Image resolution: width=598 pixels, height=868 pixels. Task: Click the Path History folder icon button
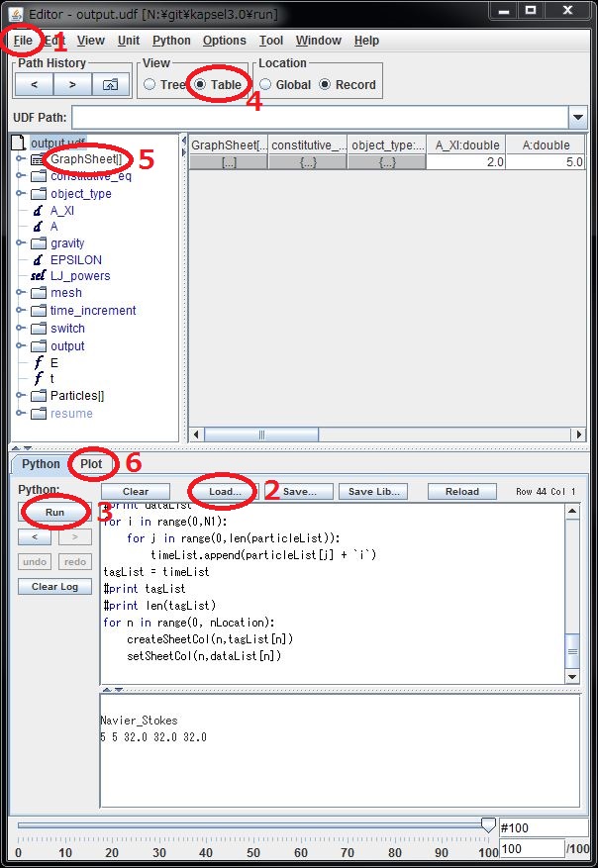click(110, 85)
